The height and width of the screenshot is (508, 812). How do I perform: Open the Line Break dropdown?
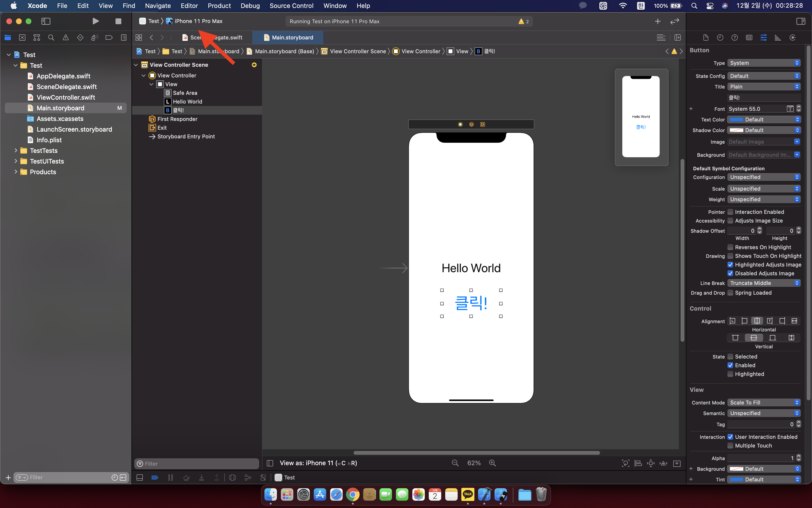[764, 283]
